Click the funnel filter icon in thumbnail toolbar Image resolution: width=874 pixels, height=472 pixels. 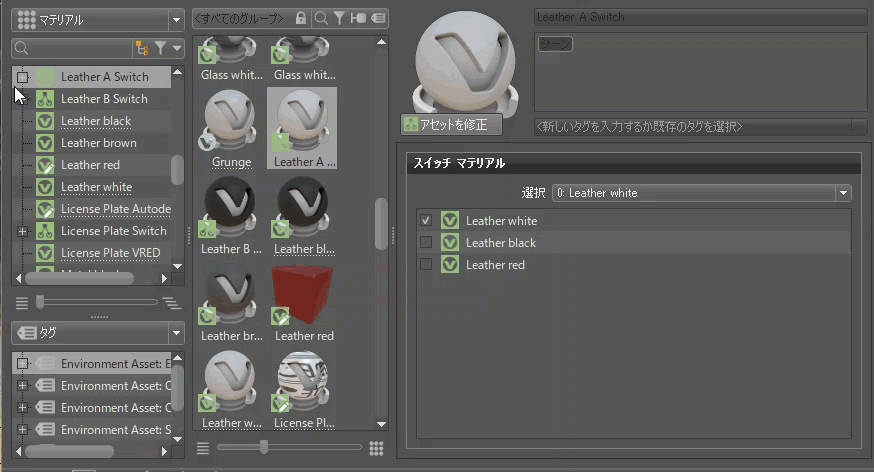[339, 18]
